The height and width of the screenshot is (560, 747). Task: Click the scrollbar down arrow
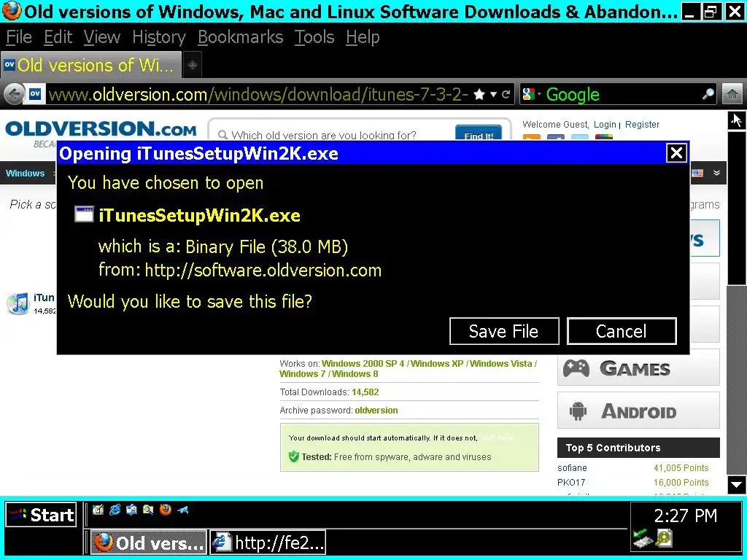(x=737, y=485)
